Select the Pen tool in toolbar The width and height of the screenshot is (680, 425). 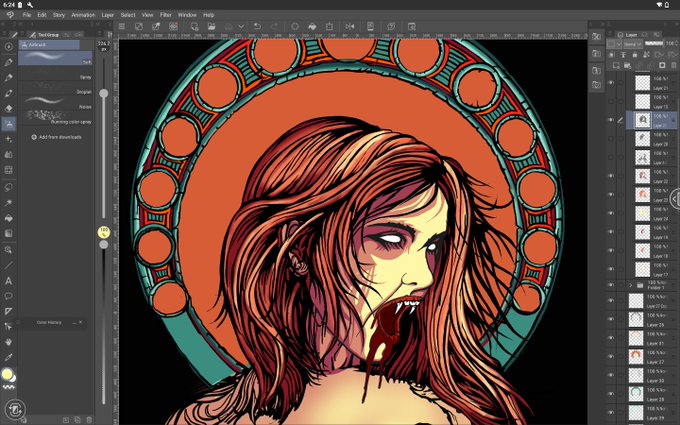[8, 62]
